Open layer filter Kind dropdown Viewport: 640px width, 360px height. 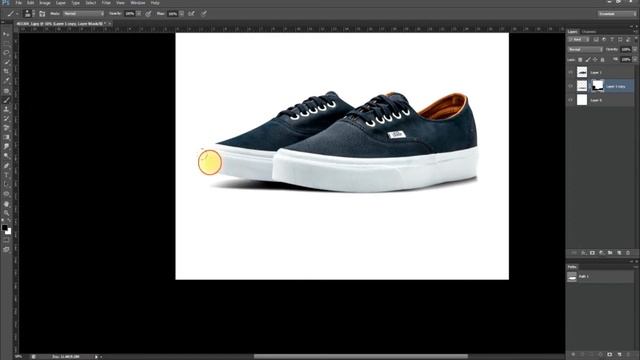579,40
